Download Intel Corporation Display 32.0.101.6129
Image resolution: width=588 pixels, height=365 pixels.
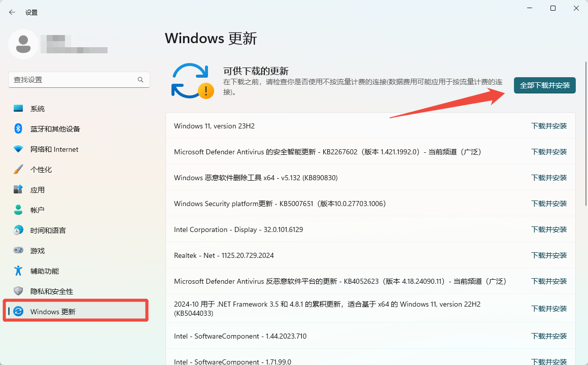click(548, 229)
